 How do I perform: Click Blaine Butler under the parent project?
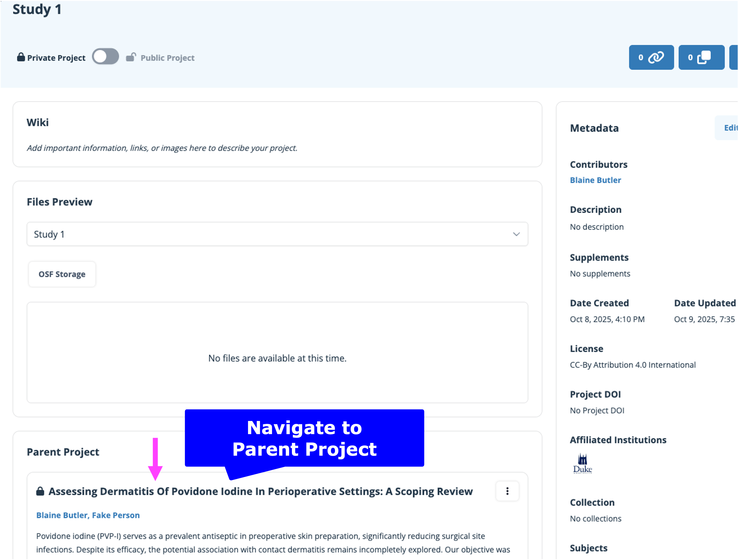tap(61, 515)
